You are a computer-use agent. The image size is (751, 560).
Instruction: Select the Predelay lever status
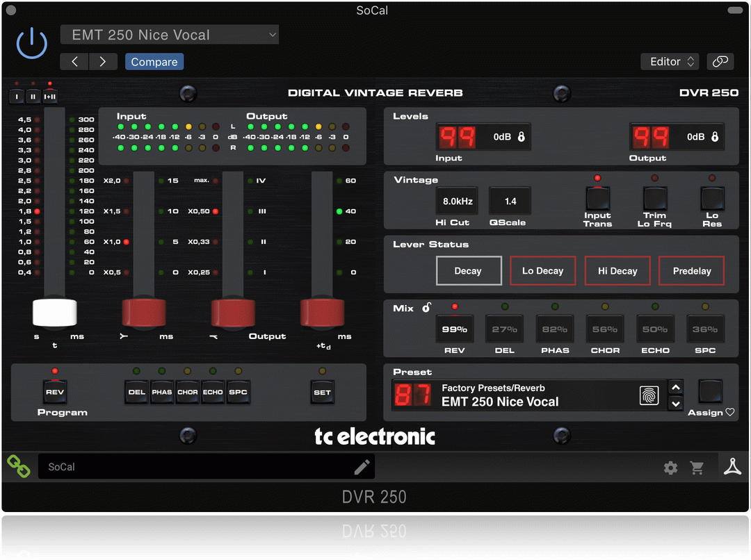691,271
